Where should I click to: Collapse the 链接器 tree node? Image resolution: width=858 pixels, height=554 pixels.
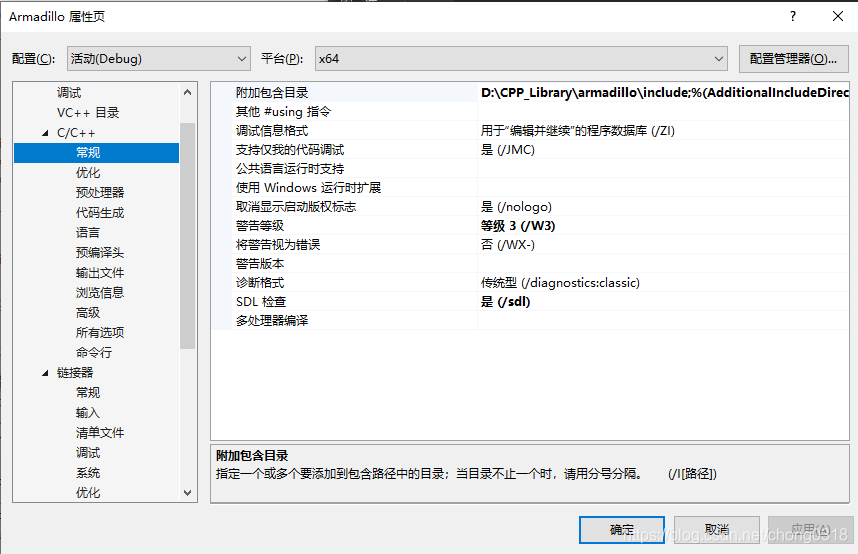(45, 373)
